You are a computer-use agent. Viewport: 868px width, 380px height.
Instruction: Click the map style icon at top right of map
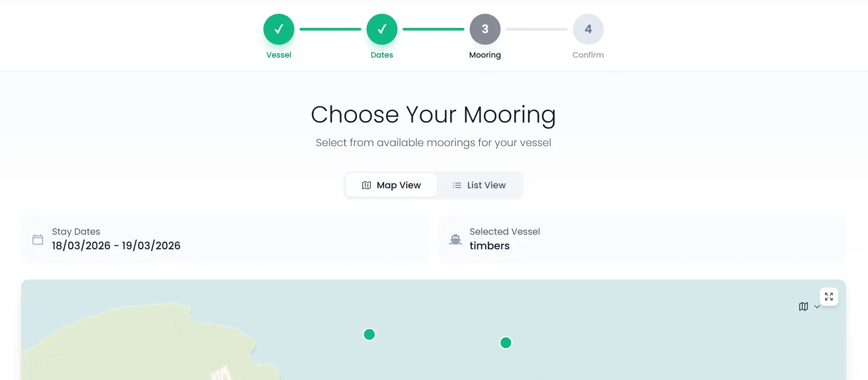click(x=804, y=306)
